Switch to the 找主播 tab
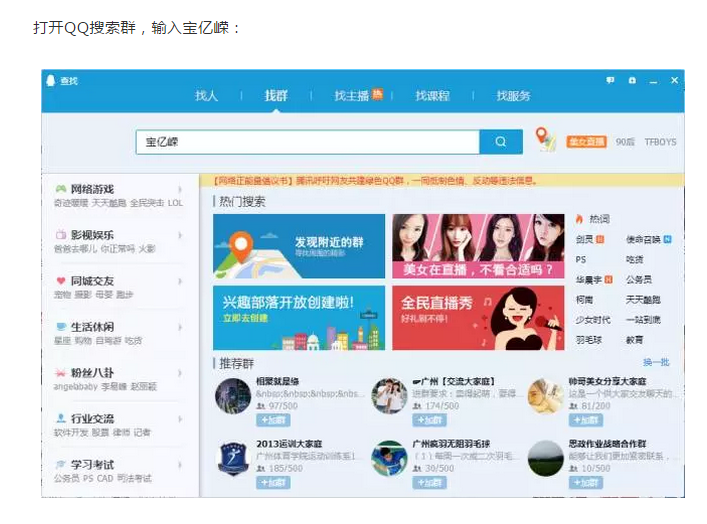The width and height of the screenshot is (707, 524). pos(352,96)
